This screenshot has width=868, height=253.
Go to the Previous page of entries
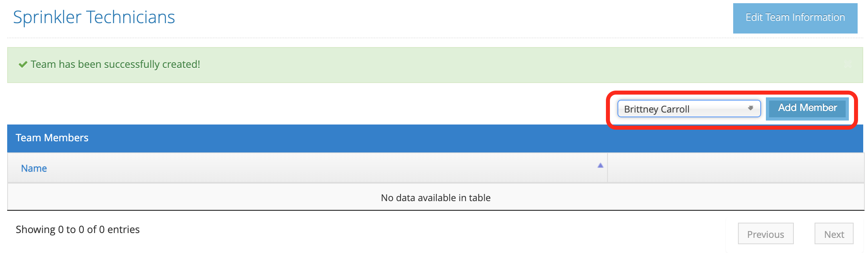(x=765, y=234)
